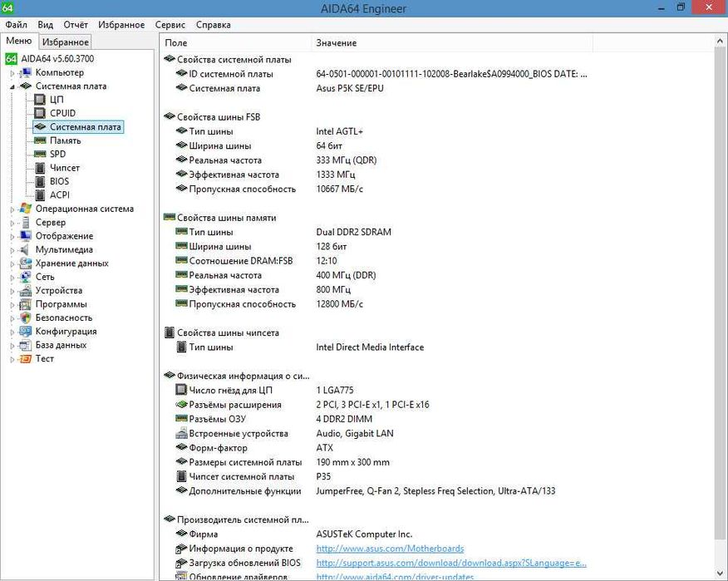Click the Поле column header
This screenshot has height=581, width=728.
click(x=235, y=42)
